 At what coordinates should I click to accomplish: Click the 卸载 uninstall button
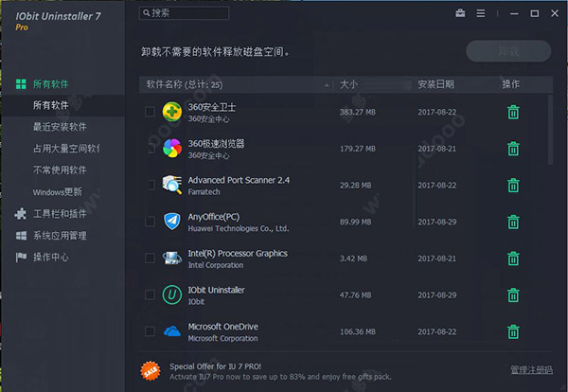(508, 51)
